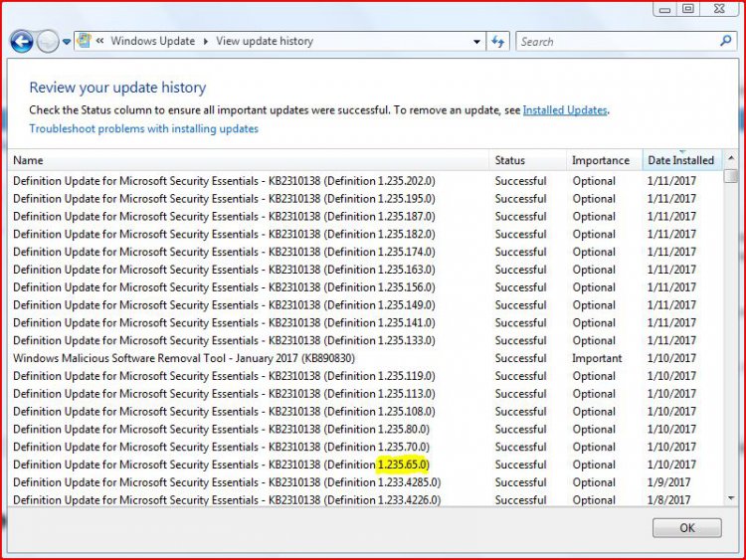
Task: Select the Definition 1.235.174.0 update row
Action: (x=365, y=252)
